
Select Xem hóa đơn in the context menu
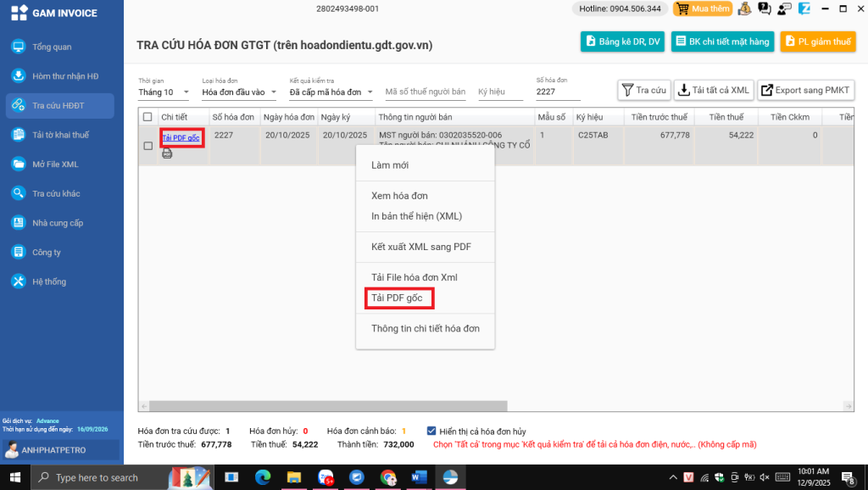point(399,196)
